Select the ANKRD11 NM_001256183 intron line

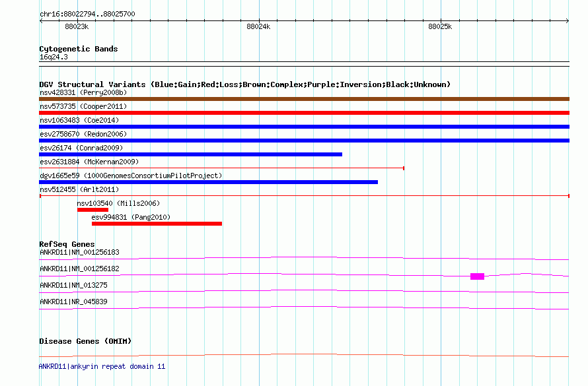click(304, 258)
